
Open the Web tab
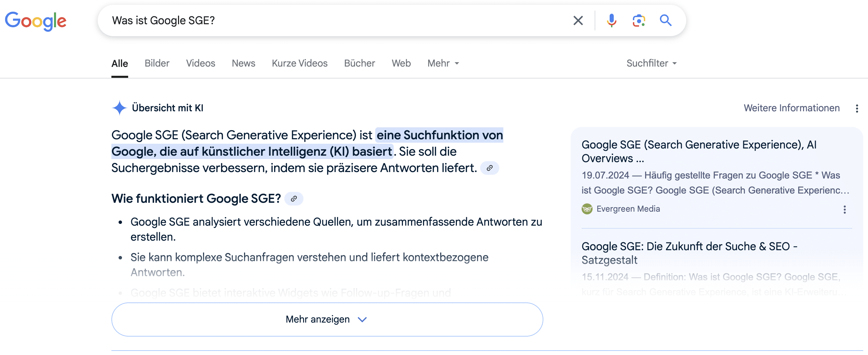[401, 63]
